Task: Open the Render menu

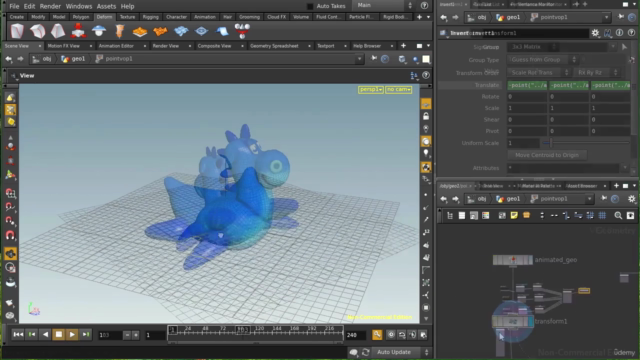Action: pos(50,6)
